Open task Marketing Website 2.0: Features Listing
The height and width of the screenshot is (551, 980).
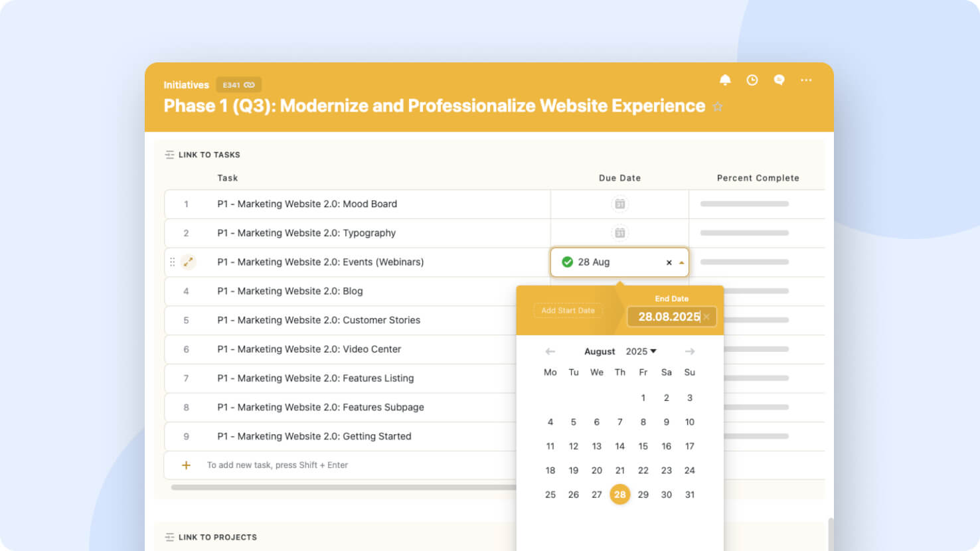[x=315, y=378]
